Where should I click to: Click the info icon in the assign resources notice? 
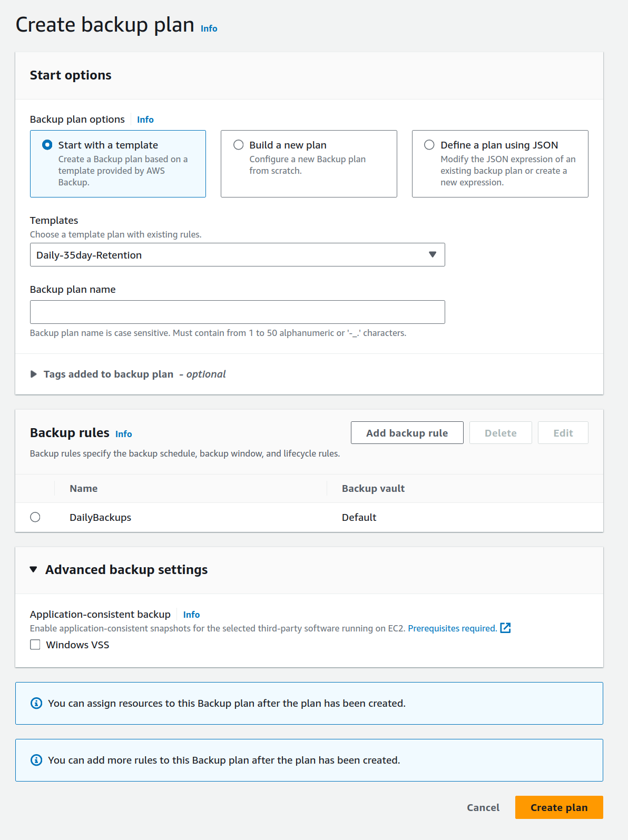[x=36, y=703]
